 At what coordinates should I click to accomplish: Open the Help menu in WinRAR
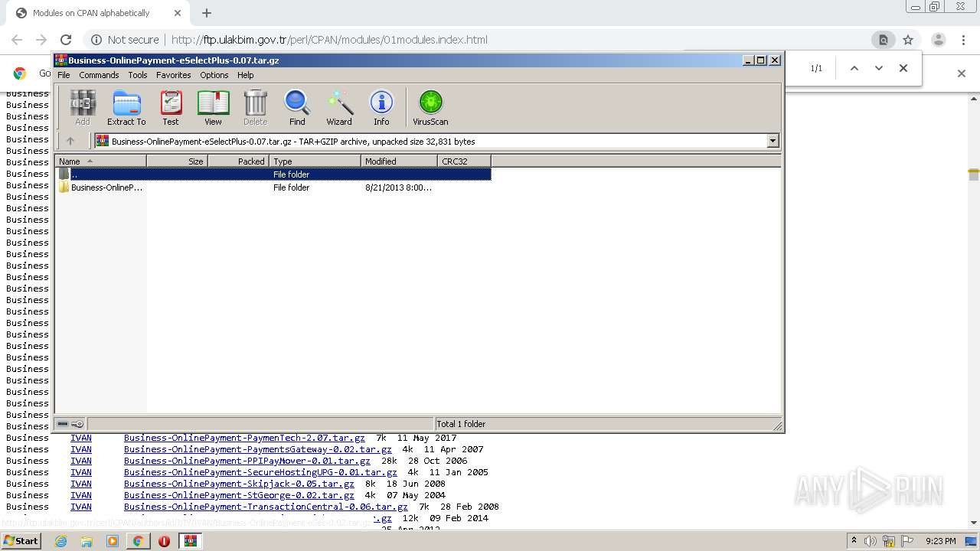click(x=246, y=75)
